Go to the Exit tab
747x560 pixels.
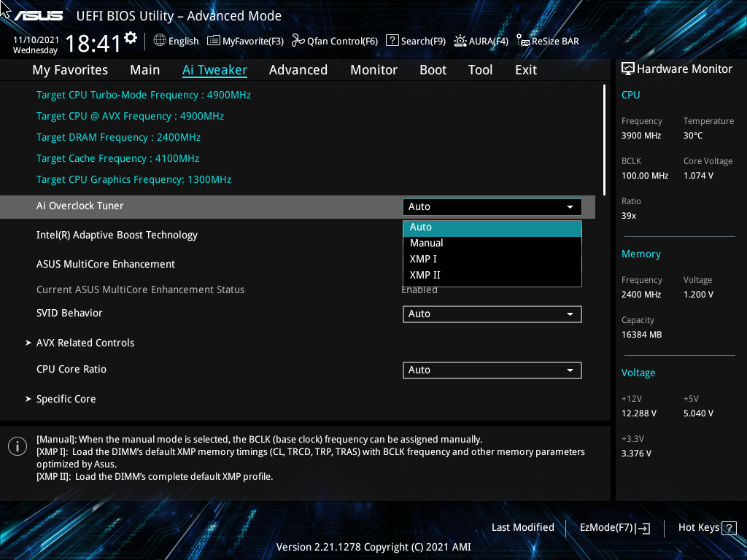pyautogui.click(x=526, y=70)
